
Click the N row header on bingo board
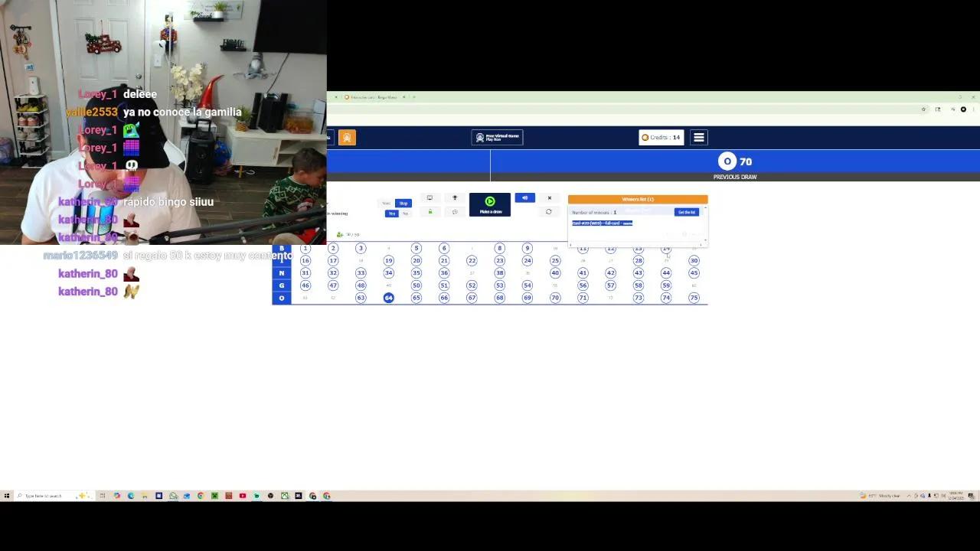[282, 273]
